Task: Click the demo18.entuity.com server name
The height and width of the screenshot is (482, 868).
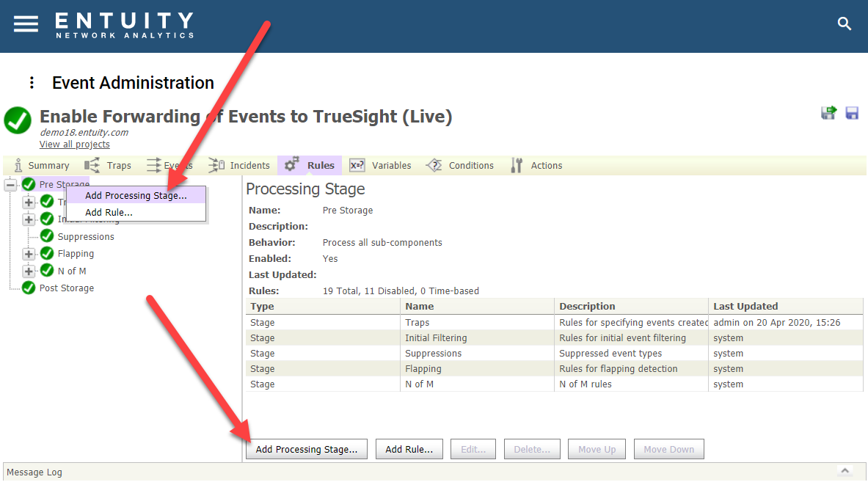Action: (x=84, y=133)
